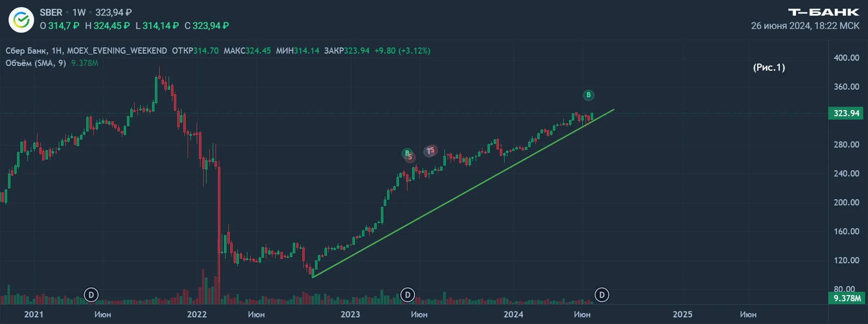Click the 400.00 price axis label

click(x=846, y=58)
